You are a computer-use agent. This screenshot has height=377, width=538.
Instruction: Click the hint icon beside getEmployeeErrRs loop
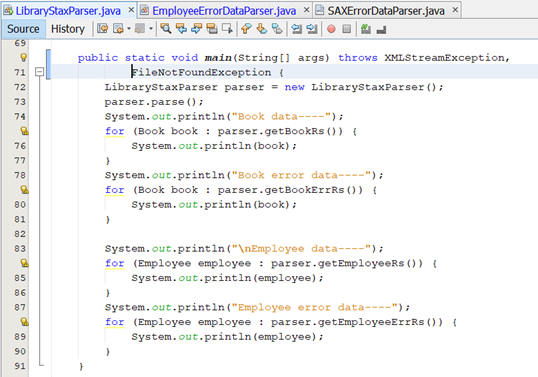[24, 322]
